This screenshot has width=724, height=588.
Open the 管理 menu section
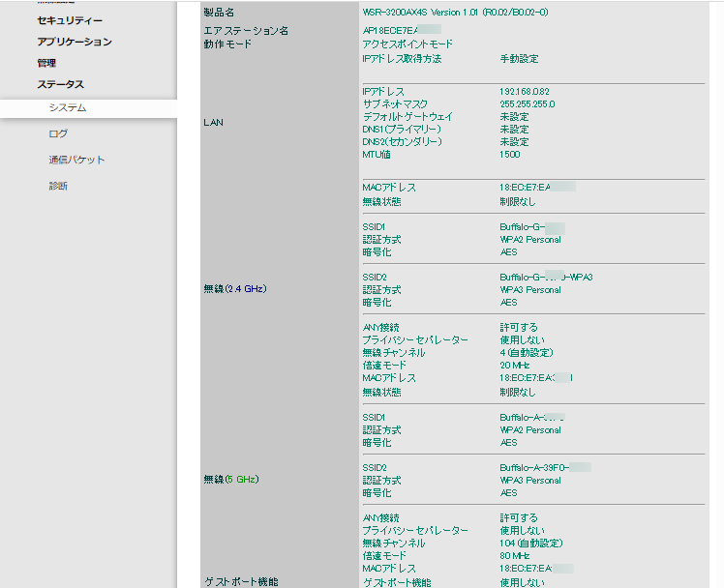(46, 63)
